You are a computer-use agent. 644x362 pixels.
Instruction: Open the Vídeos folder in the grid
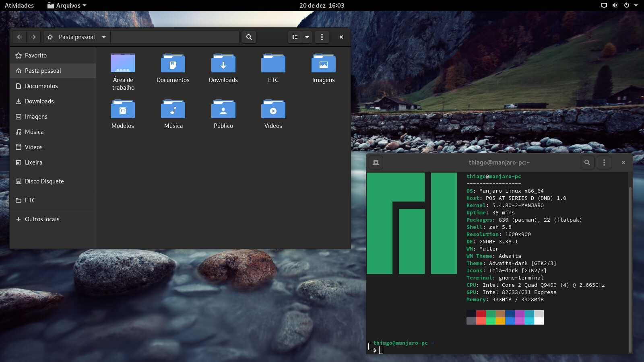[273, 110]
